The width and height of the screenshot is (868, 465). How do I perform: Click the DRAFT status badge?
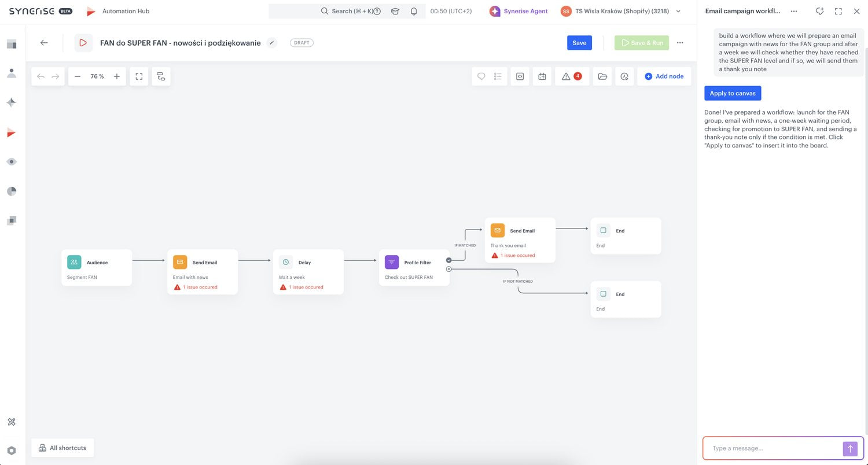coord(301,43)
